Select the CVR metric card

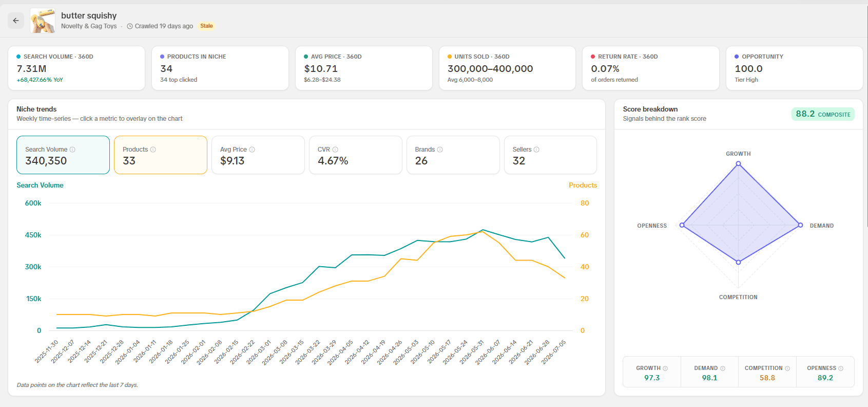(356, 155)
